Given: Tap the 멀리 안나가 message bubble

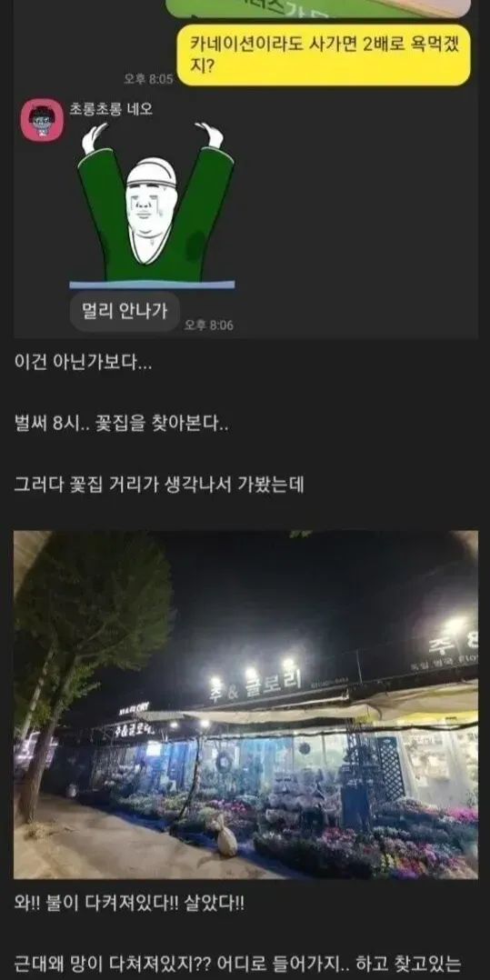Looking at the screenshot, I should (x=125, y=311).
